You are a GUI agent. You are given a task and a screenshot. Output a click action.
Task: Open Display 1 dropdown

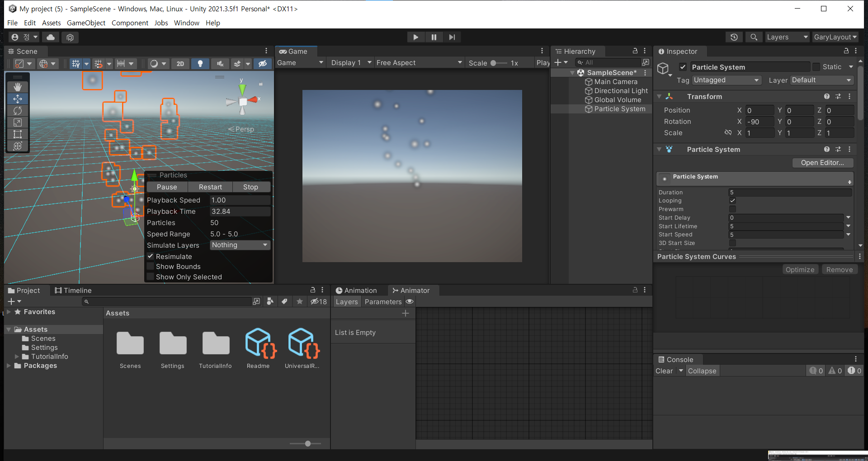point(351,63)
